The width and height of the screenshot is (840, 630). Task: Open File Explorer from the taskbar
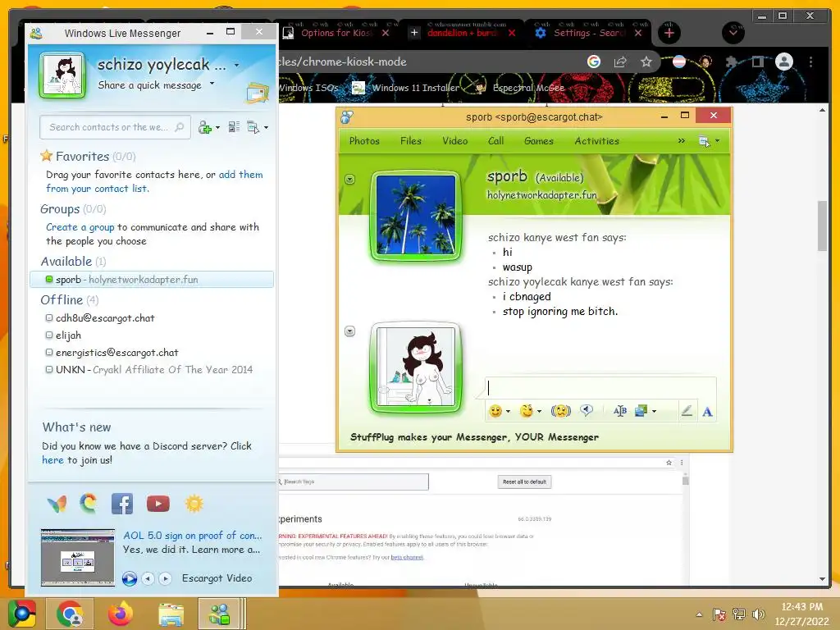click(x=171, y=614)
